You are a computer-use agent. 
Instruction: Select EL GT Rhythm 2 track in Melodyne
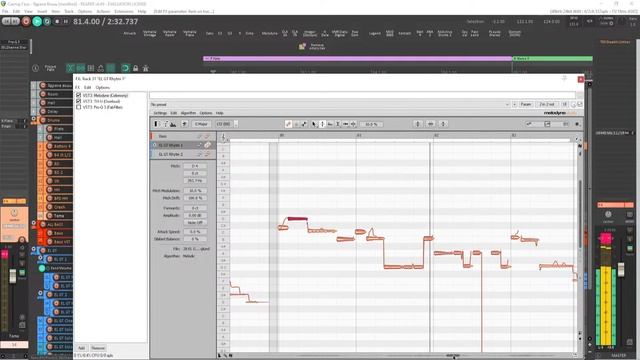click(182, 154)
